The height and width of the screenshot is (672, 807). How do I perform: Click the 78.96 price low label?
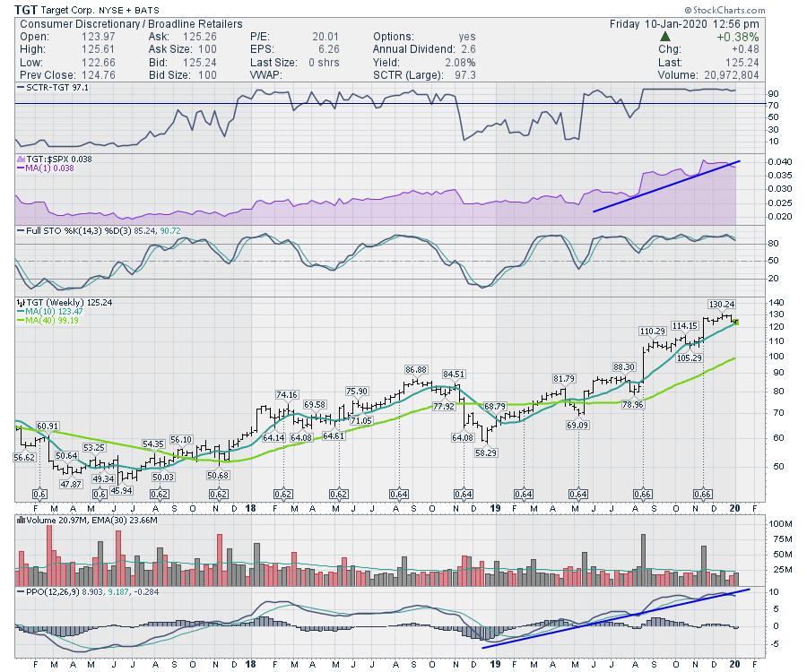[x=633, y=405]
